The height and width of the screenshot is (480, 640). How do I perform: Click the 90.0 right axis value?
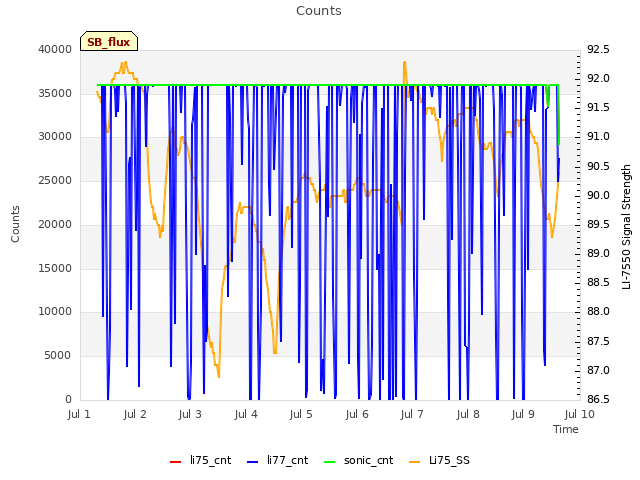tap(598, 195)
